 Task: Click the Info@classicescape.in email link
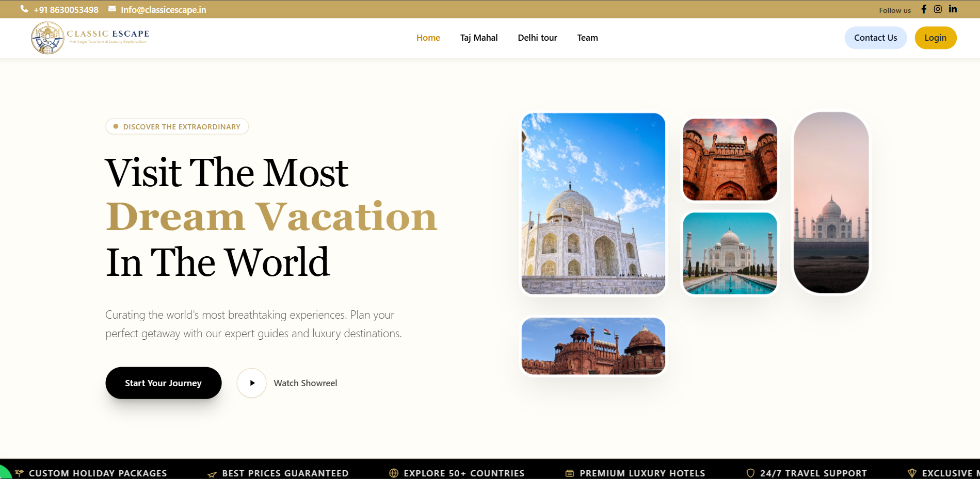point(163,9)
